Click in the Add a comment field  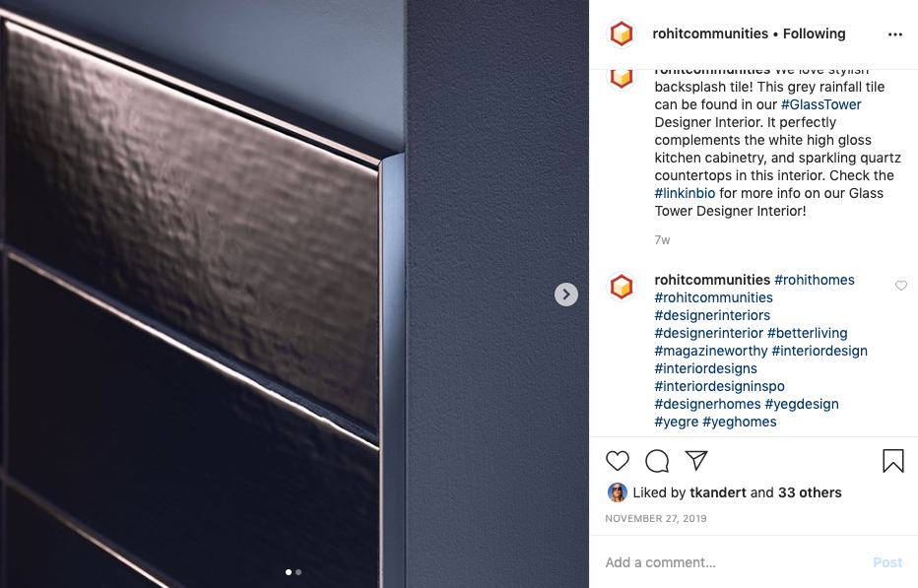(732, 562)
